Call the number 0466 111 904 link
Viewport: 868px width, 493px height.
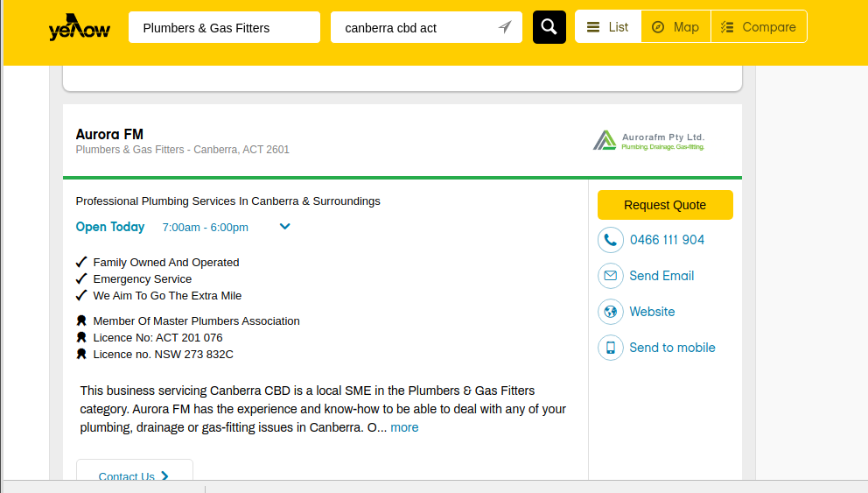point(667,240)
